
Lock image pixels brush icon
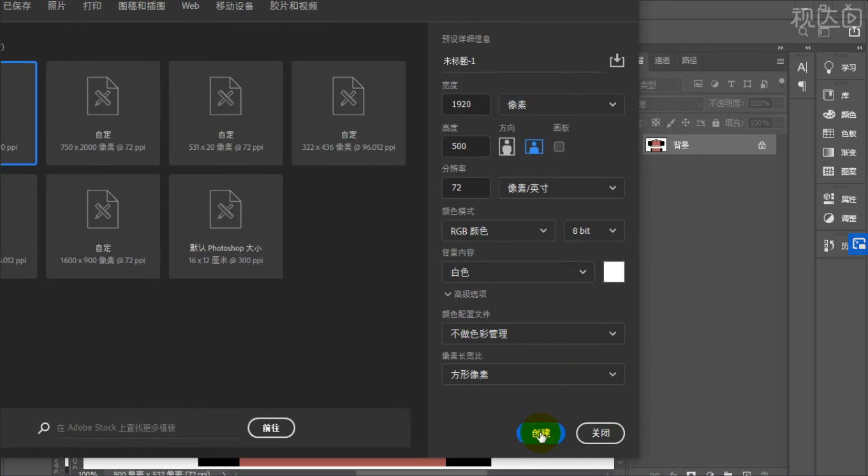pos(670,123)
